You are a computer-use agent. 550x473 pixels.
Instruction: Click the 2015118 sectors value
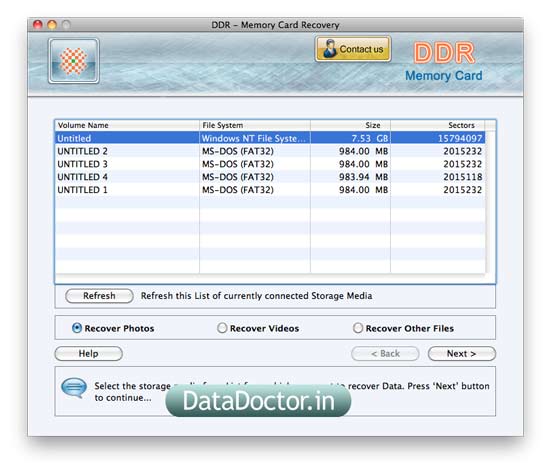pos(463,177)
